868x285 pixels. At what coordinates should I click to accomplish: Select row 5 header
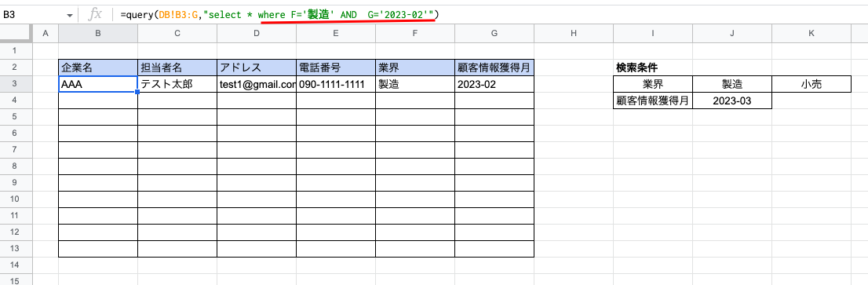pos(16,117)
